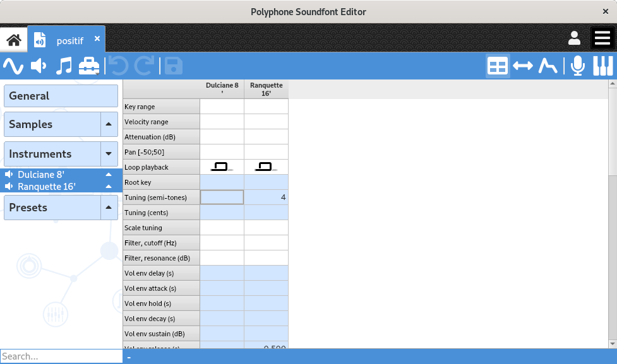Select the Ranquette 16' column header
The width and height of the screenshot is (617, 364).
click(266, 89)
